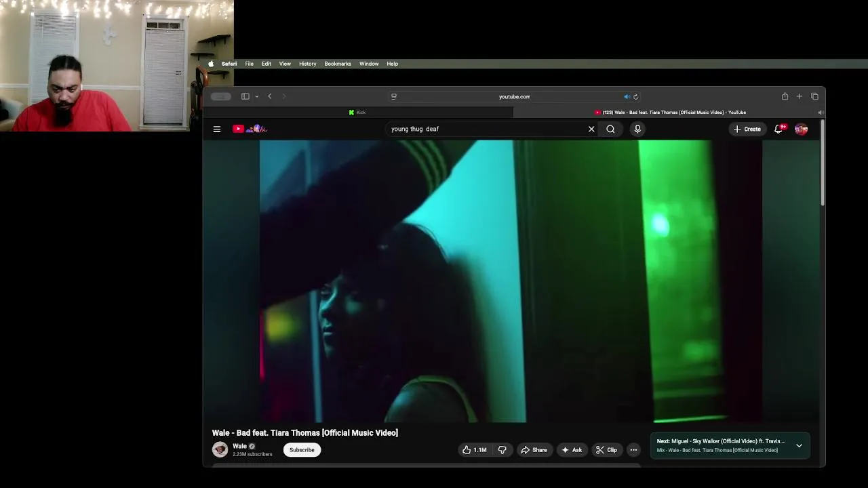Share the video
This screenshot has width=868, height=488.
(534, 450)
